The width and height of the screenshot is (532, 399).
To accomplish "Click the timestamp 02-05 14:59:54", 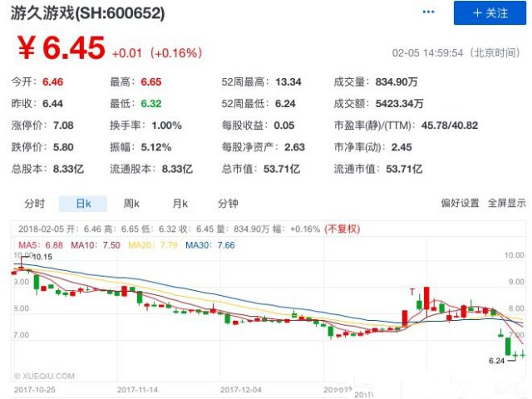I will point(427,53).
